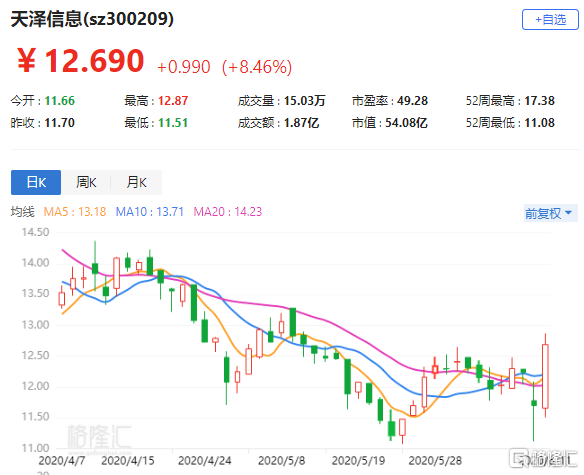The image size is (584, 475).
Task: Click y-axis price label 11.00
Action: [x=35, y=448]
